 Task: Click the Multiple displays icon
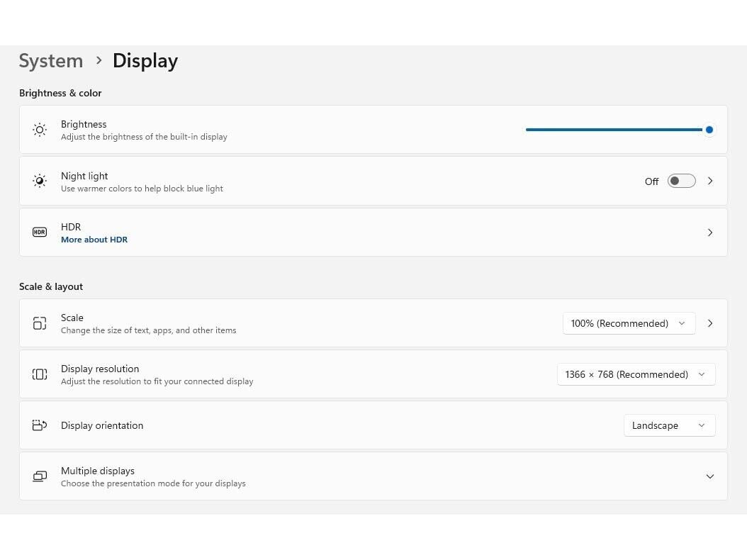40,476
